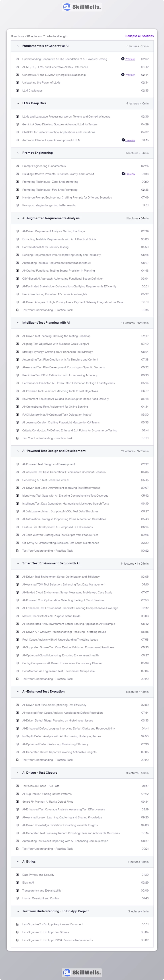Click 14:21 duration of Prompt strategies lecture
Screen dimensions: 164x980
coord(145,205)
